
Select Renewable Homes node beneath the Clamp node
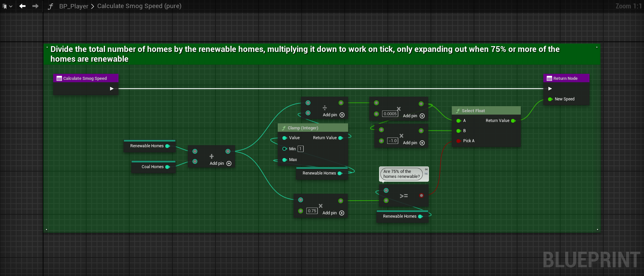point(322,173)
